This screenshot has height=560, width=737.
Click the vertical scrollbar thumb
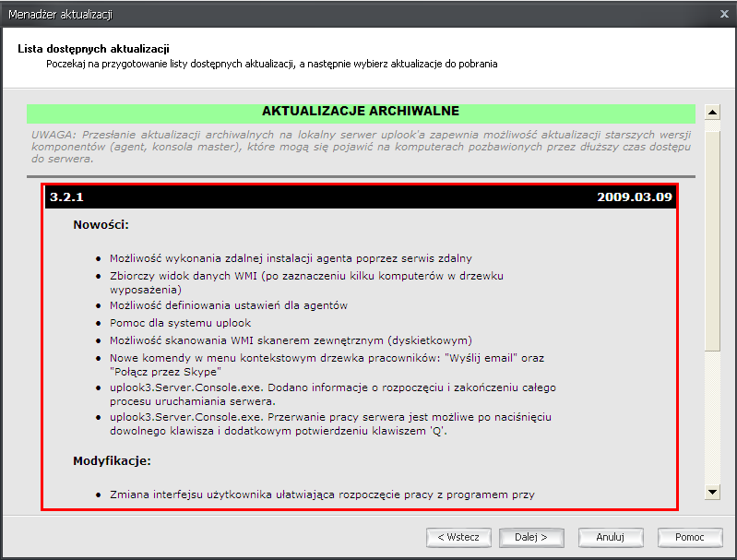713,241
